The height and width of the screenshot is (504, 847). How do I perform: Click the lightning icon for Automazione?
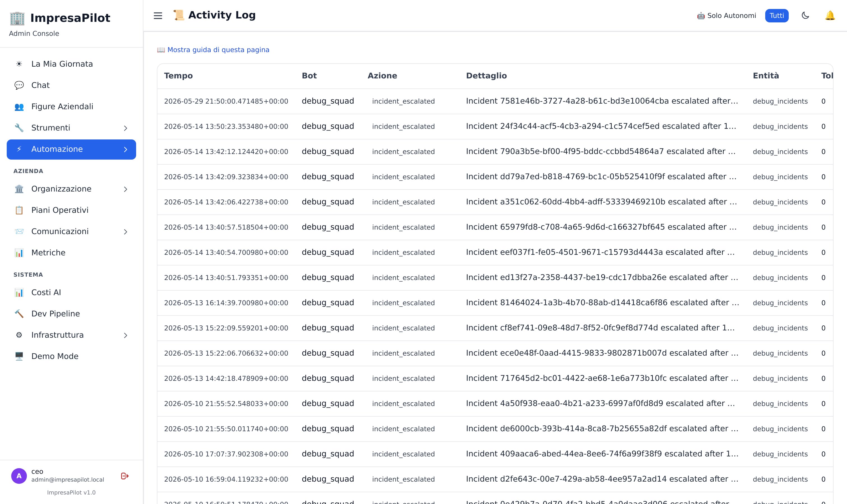click(x=19, y=149)
